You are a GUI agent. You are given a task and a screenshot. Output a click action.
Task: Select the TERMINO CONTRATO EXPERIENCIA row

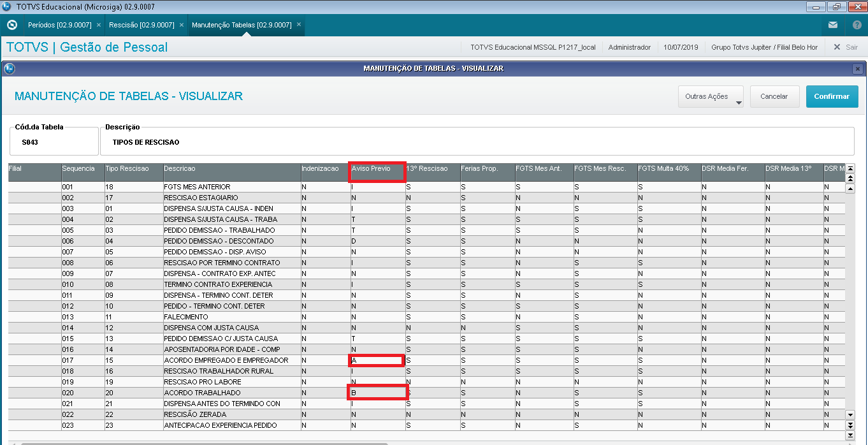point(426,284)
